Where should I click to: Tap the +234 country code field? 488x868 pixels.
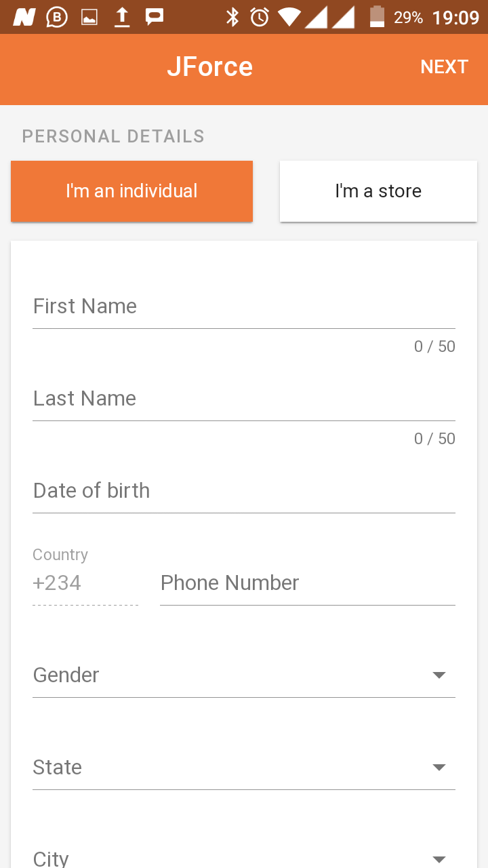tap(85, 583)
